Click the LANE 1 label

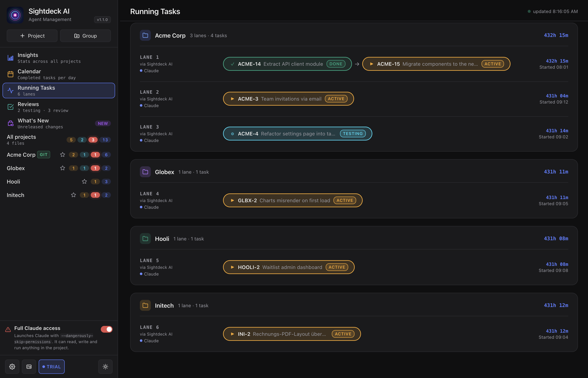click(x=150, y=57)
